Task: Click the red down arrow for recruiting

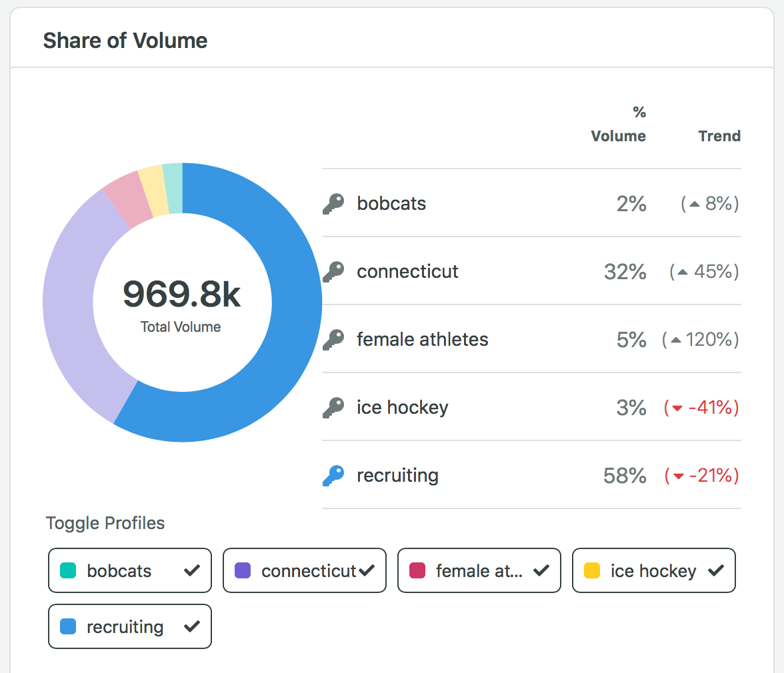Action: coord(679,476)
